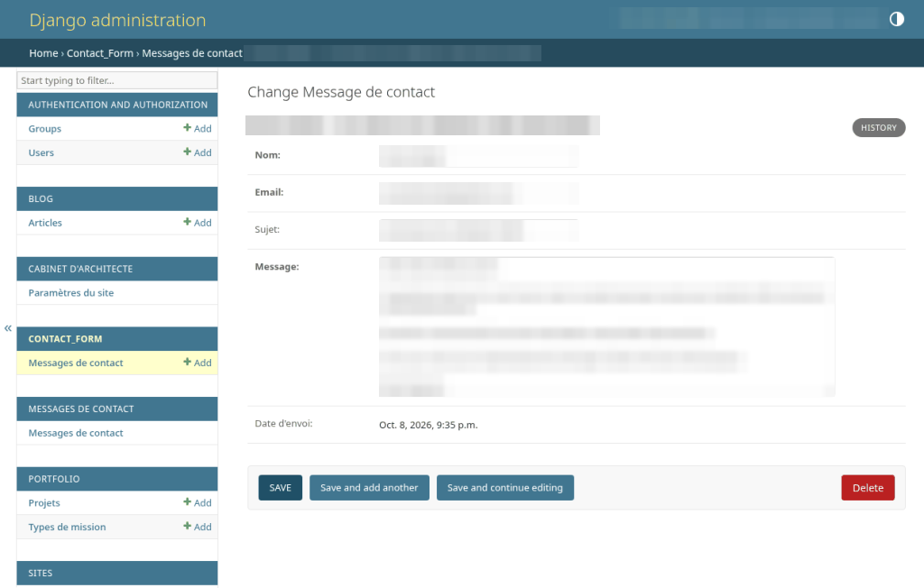Open Django administration title link

(118, 20)
